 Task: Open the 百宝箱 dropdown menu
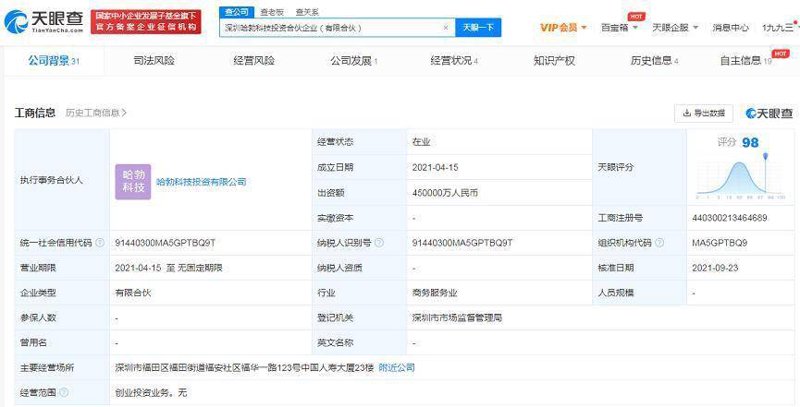click(x=619, y=28)
